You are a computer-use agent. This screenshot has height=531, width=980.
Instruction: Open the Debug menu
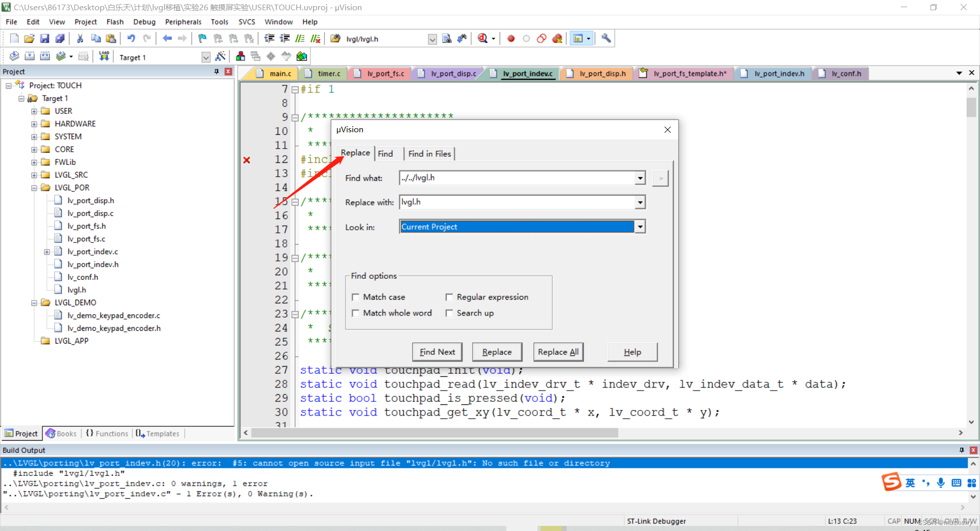tap(144, 22)
